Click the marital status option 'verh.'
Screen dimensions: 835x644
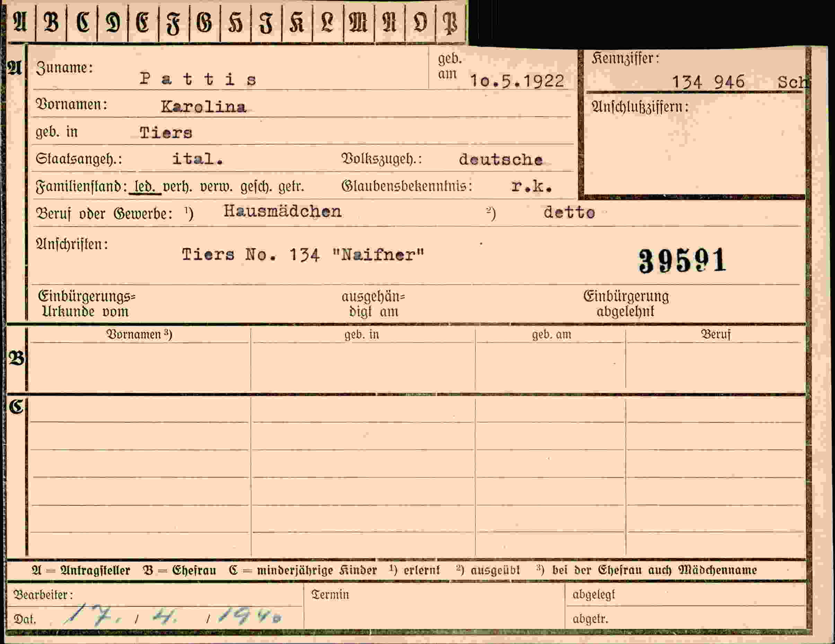177,186
